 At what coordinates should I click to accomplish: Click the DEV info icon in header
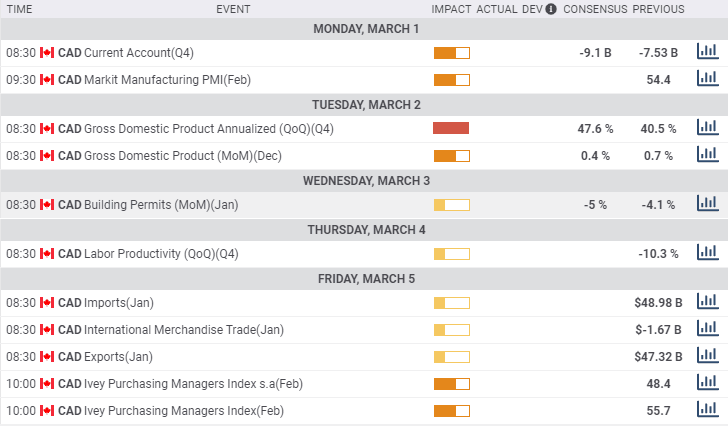pyautogui.click(x=550, y=9)
